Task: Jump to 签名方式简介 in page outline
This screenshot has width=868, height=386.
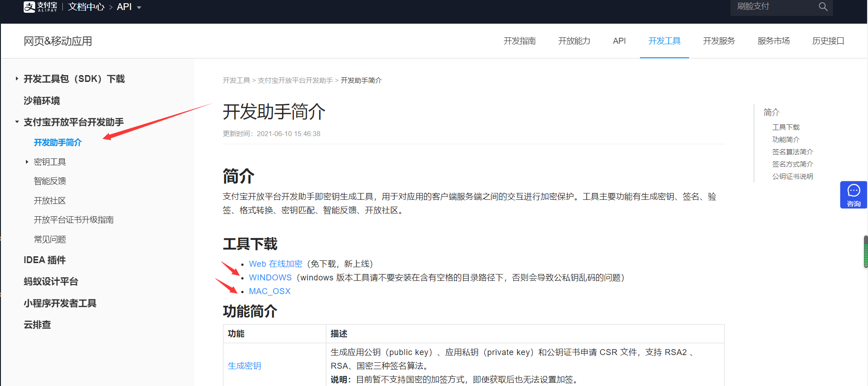Action: tap(793, 164)
